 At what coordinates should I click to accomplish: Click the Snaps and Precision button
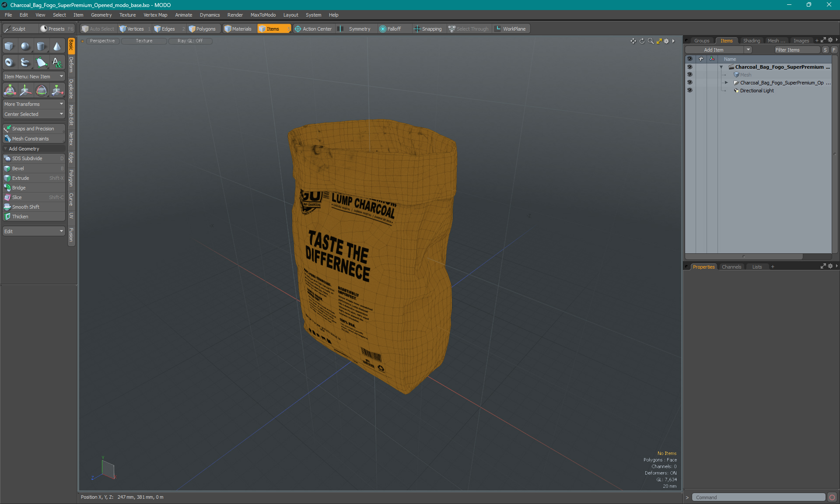pos(34,129)
